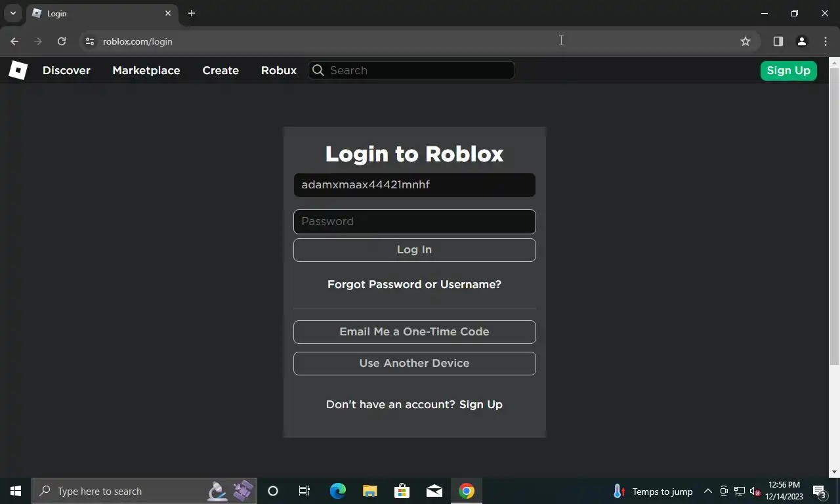Image resolution: width=840 pixels, height=504 pixels.
Task: Click the taskbar search box
Action: [x=144, y=491]
